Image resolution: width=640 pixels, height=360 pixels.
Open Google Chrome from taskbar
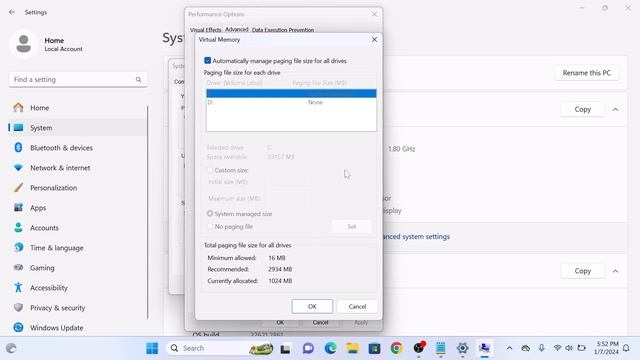[396, 348]
